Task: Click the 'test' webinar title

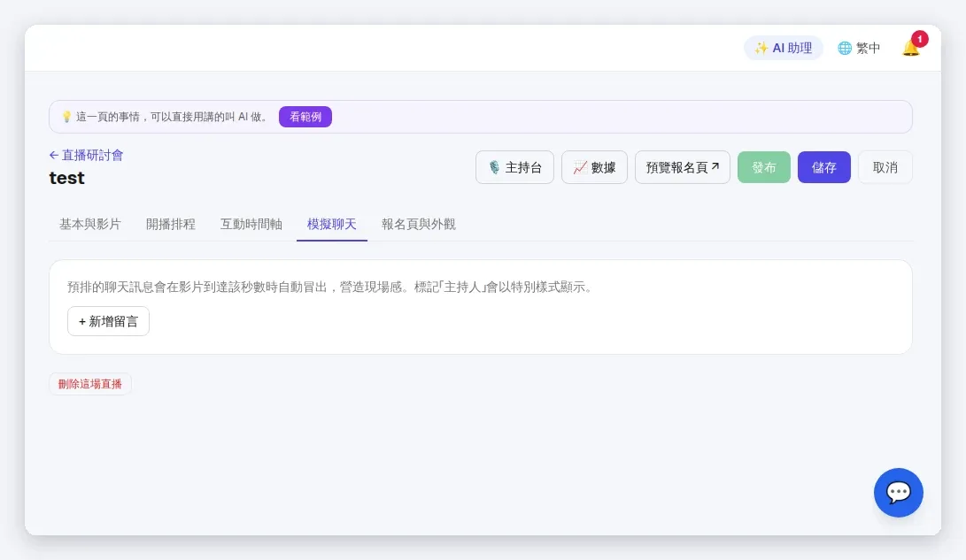Action: point(67,179)
